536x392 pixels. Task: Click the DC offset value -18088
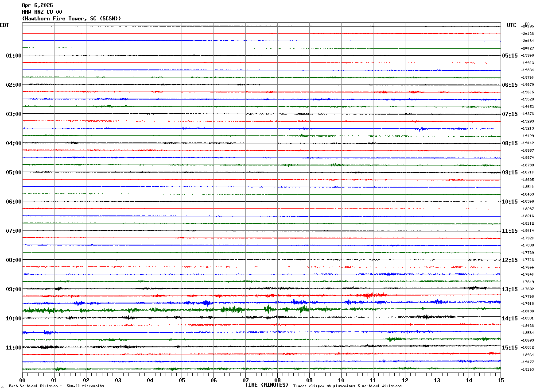(528, 311)
